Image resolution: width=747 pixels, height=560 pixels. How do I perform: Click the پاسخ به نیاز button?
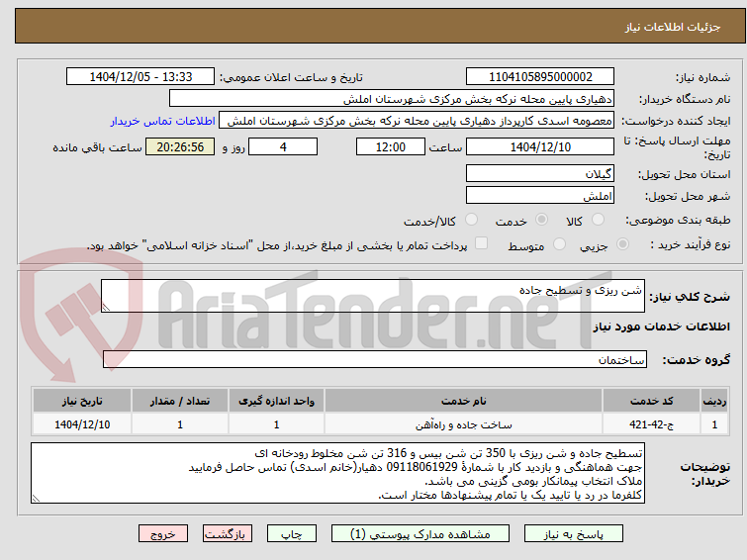tap(574, 534)
